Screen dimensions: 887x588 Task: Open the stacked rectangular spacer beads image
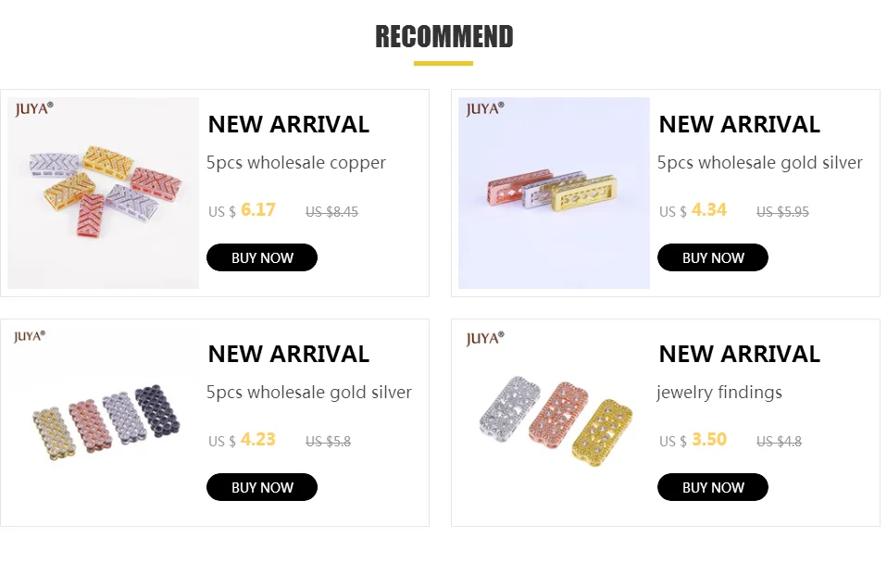pos(554,193)
